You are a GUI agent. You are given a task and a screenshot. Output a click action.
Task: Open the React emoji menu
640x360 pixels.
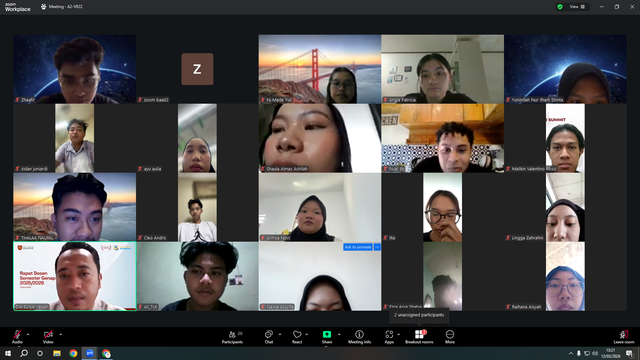point(297,337)
